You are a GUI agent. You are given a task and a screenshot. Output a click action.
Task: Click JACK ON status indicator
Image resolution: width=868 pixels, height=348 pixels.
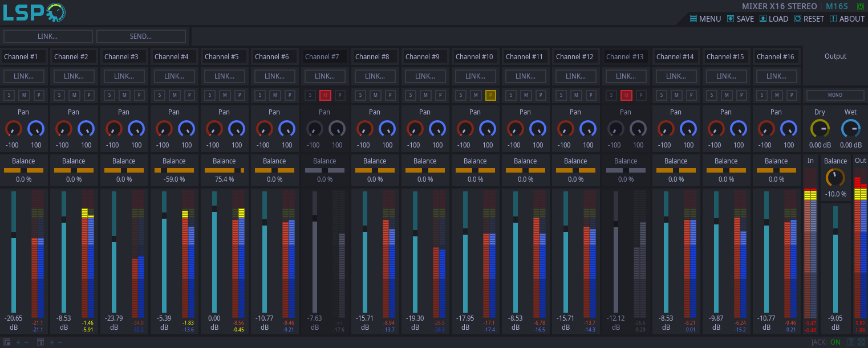pyautogui.click(x=835, y=342)
